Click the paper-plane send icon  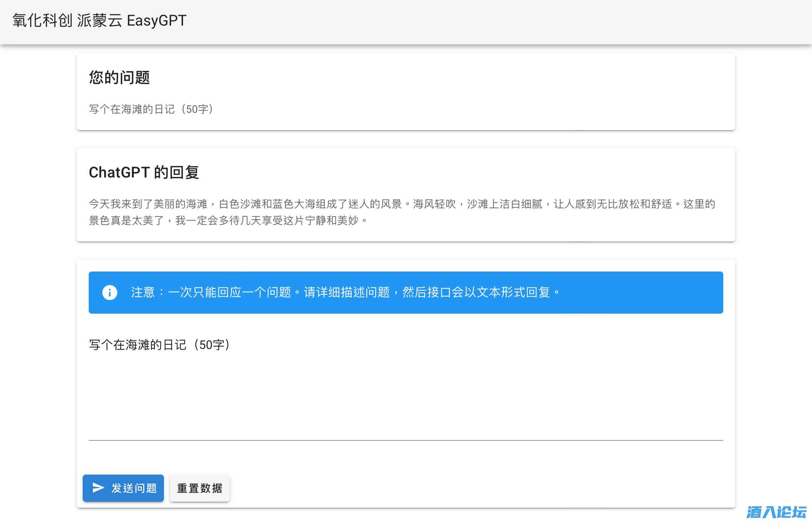tap(98, 488)
